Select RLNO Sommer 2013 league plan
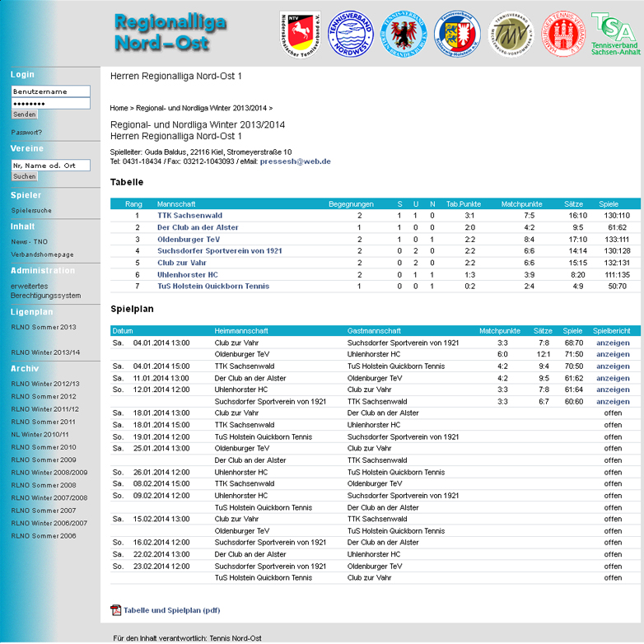The width and height of the screenshot is (644, 644). pyautogui.click(x=44, y=327)
